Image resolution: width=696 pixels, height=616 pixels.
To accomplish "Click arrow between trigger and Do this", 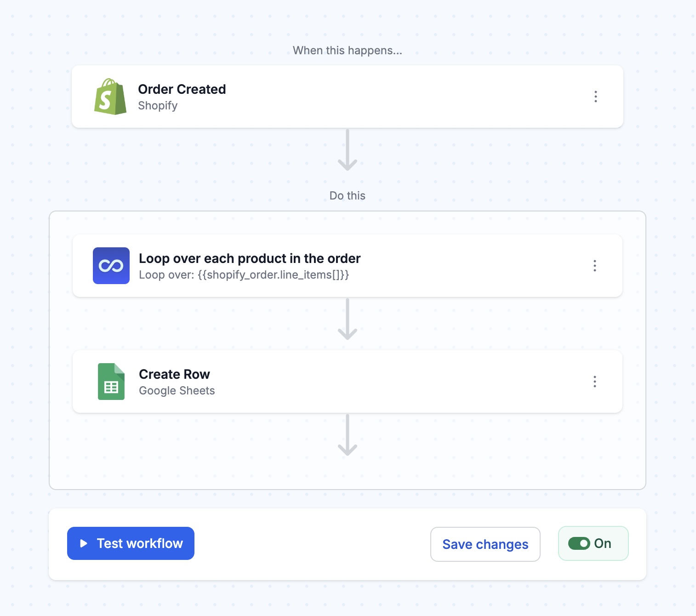I will pos(348,150).
